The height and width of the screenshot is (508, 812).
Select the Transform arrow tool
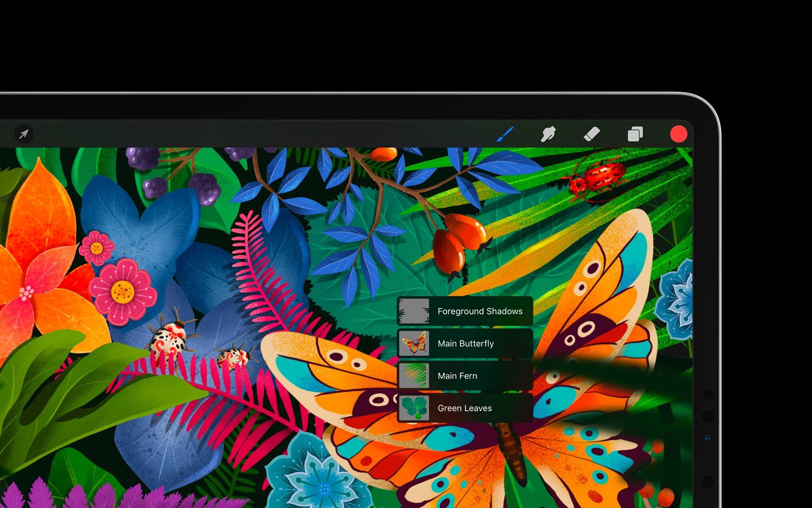pos(23,134)
